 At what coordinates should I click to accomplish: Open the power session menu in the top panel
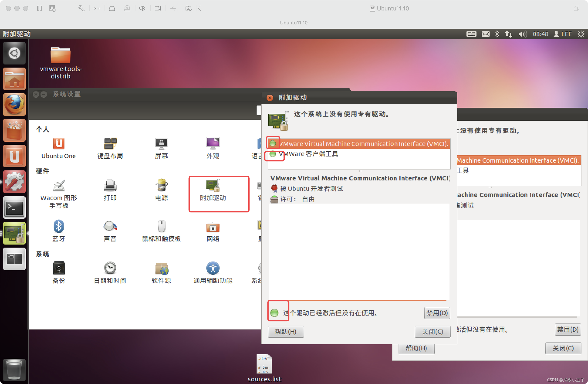pos(581,34)
